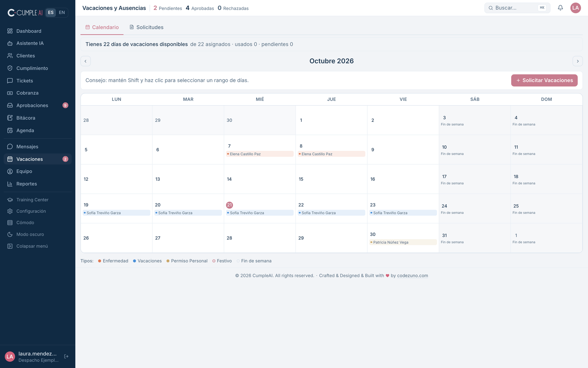This screenshot has width=588, height=368.
Task: Click the Pendientes counter in header
Action: coord(168,8)
